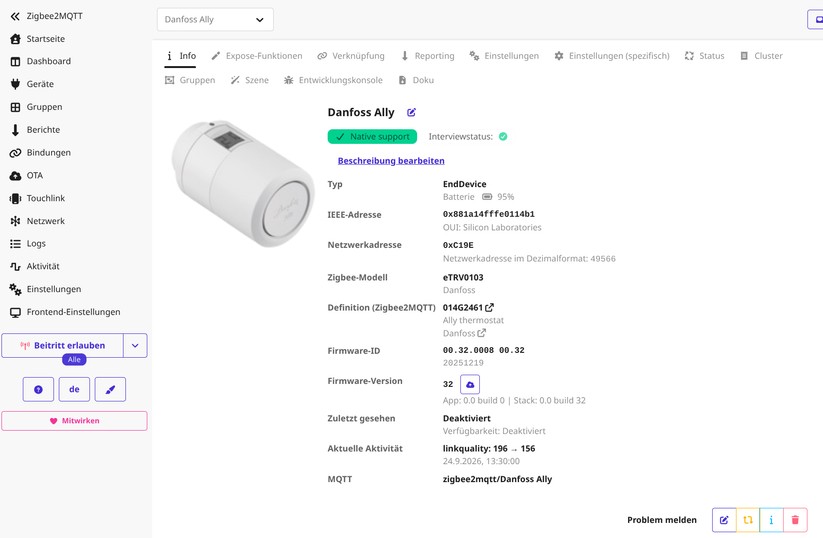The height and width of the screenshot is (538, 823).
Task: Switch to the Cluster tab
Action: pos(761,56)
